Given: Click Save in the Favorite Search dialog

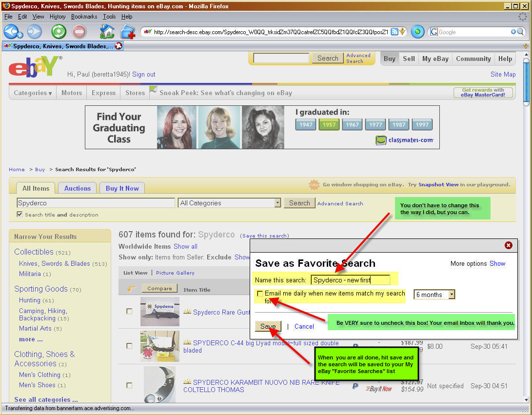Looking at the screenshot, I should 268,326.
